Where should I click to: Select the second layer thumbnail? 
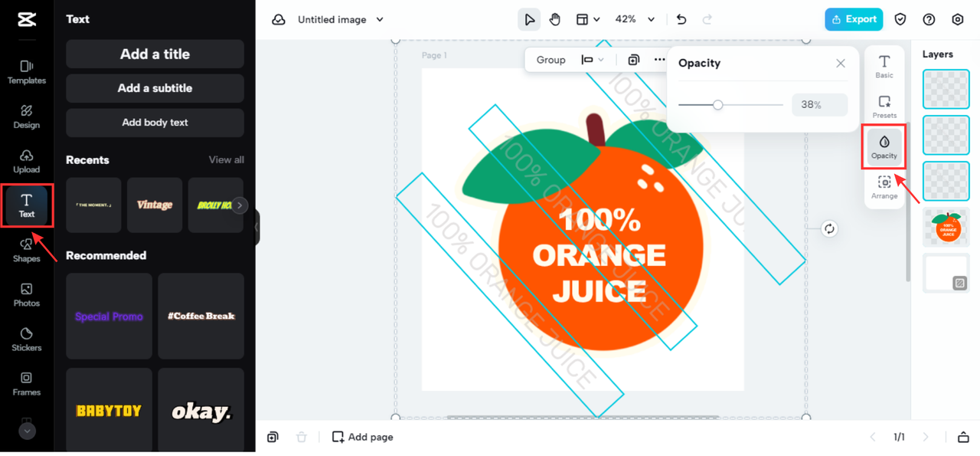pyautogui.click(x=946, y=135)
